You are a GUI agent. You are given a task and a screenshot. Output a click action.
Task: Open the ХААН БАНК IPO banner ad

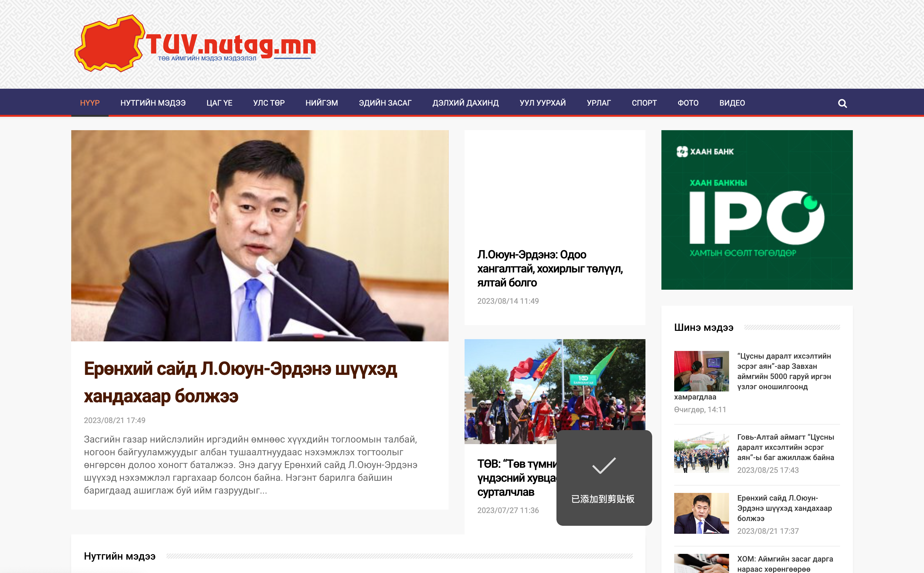756,210
